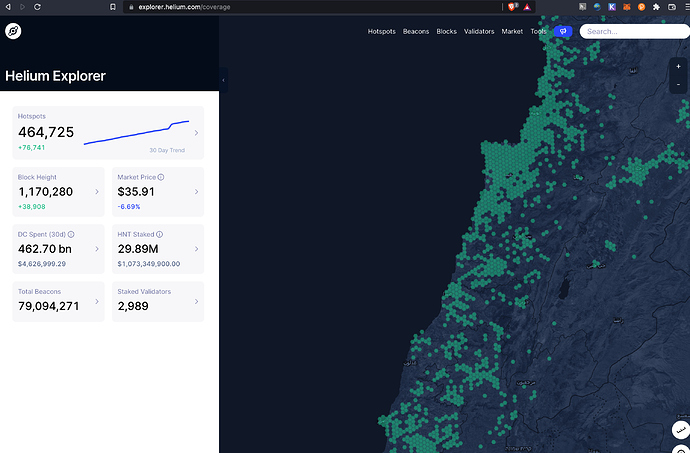Viewport: 690px width, 453px height.
Task: Click the 79,094,271 total beacons value
Action: 49,306
